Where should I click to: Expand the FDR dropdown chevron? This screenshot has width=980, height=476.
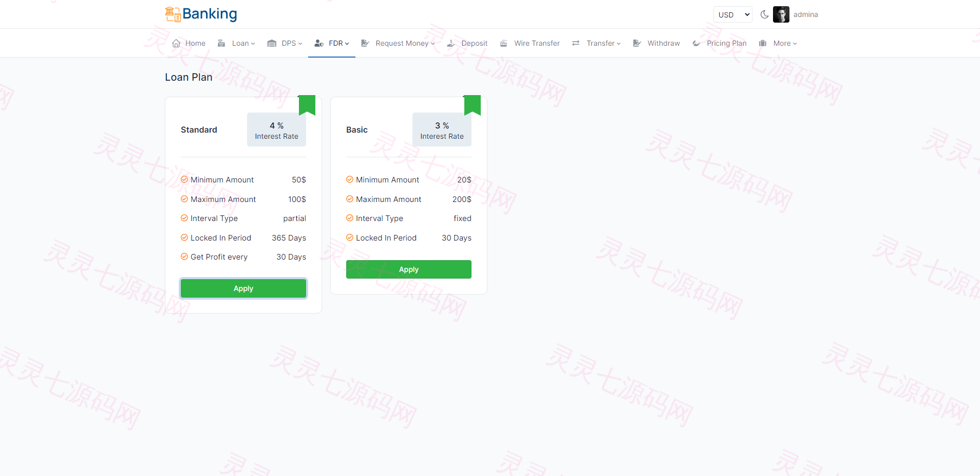click(x=347, y=44)
